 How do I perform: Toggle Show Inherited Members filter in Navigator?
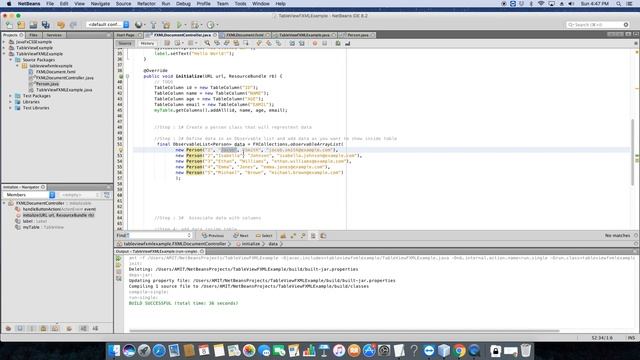click(x=8, y=328)
